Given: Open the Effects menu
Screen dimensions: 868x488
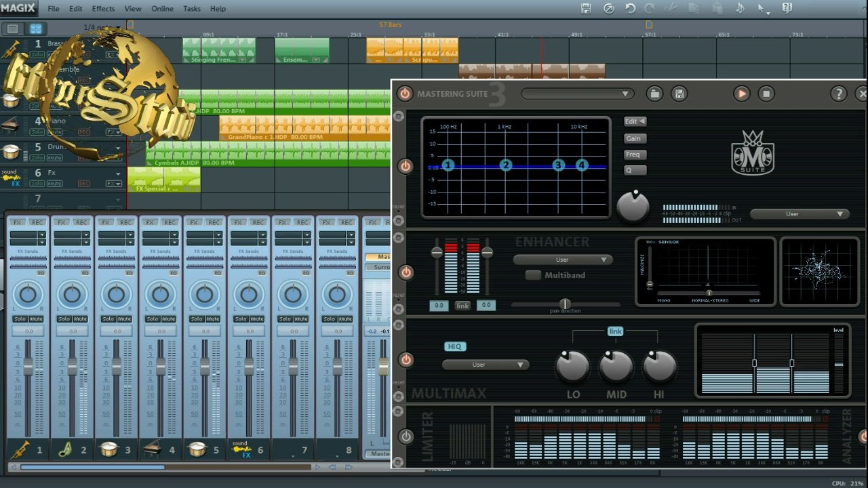Looking at the screenshot, I should click(x=103, y=9).
